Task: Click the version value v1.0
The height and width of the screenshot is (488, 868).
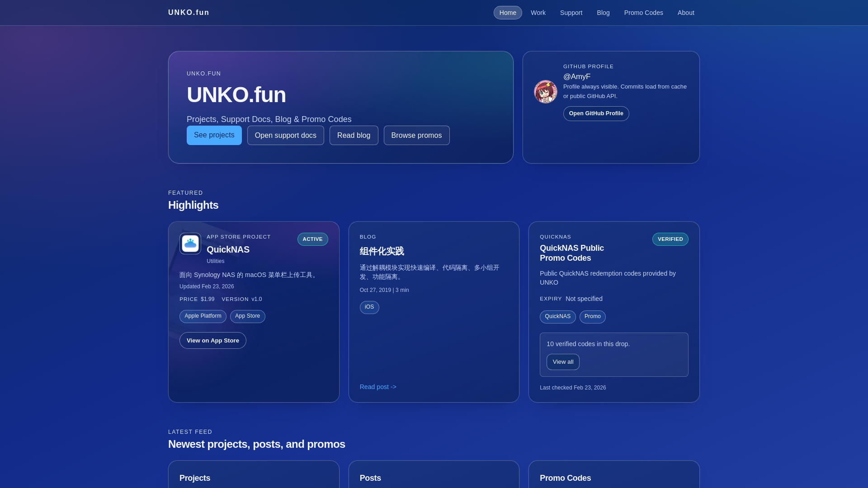Action: click(257, 299)
